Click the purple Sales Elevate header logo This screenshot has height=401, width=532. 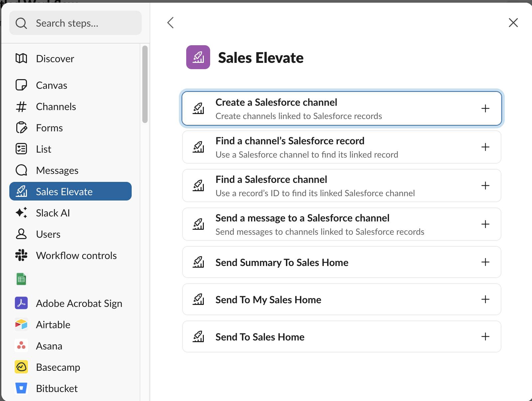198,57
